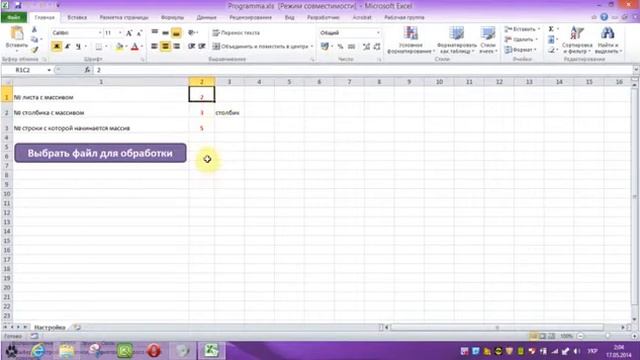Open Find & Select (Найти и выделить) binoculars
Viewport: 640px width, 360px height.
(x=608, y=40)
